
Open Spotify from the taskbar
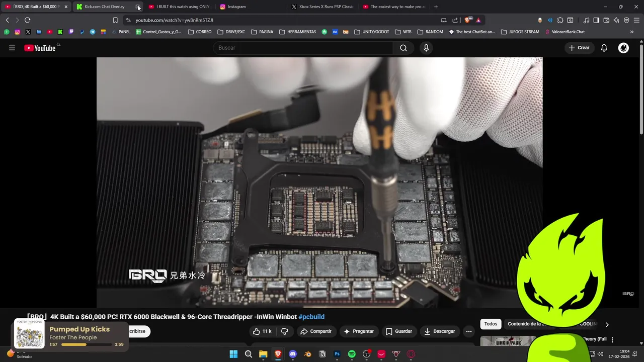(352, 354)
